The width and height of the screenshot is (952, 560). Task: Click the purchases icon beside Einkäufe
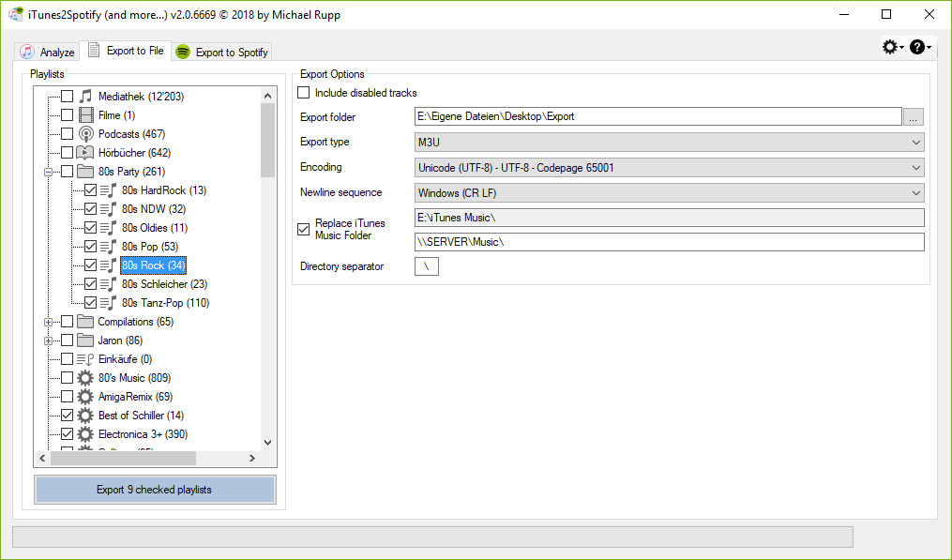pyautogui.click(x=85, y=359)
